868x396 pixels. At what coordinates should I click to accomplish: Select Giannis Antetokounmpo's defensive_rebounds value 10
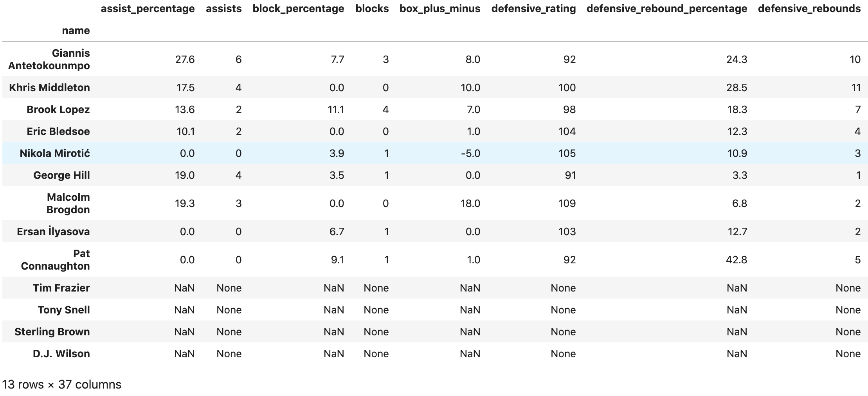pos(855,59)
